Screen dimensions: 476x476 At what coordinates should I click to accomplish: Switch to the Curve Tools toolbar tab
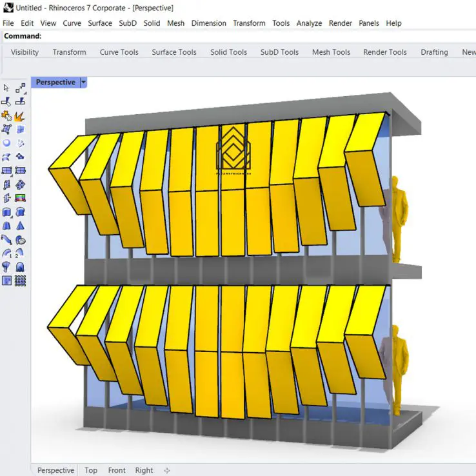pyautogui.click(x=119, y=52)
